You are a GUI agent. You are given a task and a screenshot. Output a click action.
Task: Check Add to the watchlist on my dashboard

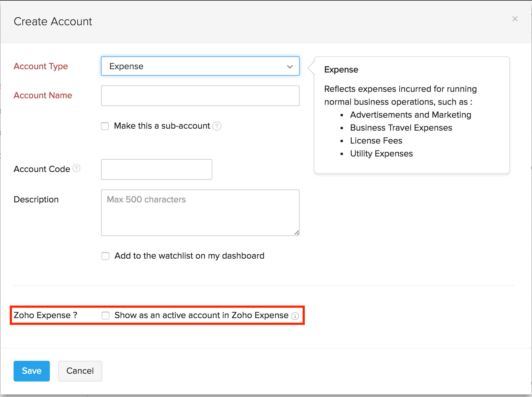click(105, 256)
